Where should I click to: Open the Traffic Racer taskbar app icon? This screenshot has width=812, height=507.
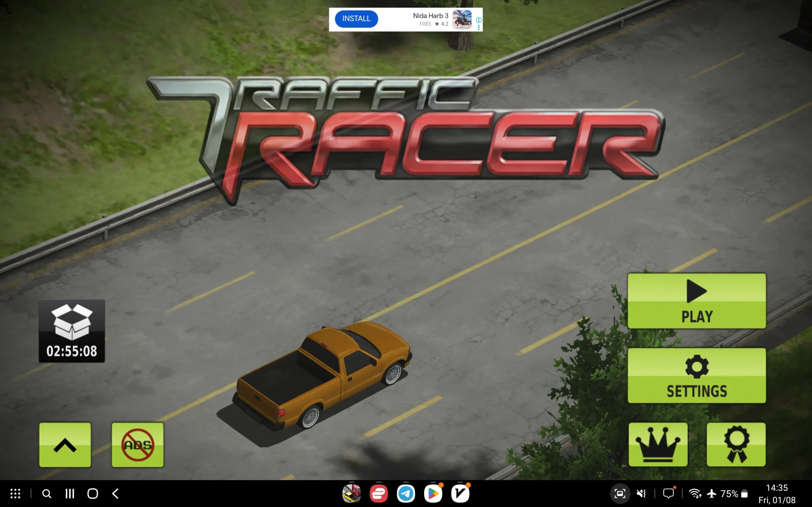(x=351, y=494)
